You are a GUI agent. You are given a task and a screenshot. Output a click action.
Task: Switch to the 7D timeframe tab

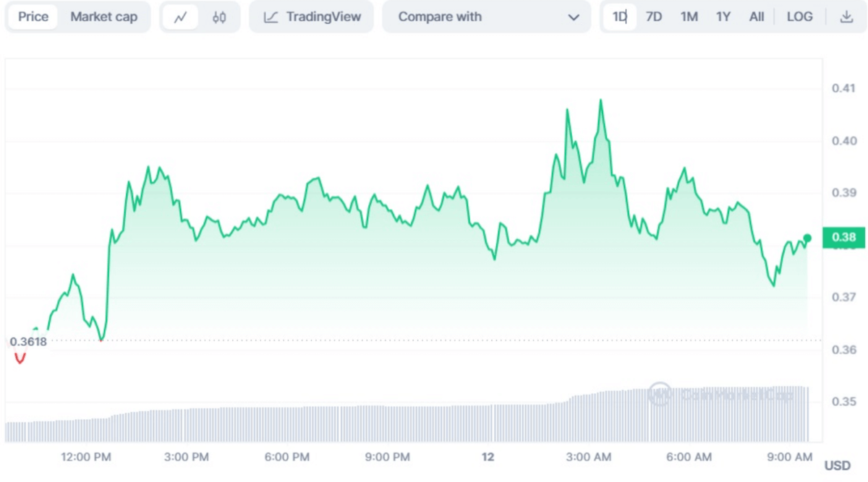pyautogui.click(x=653, y=16)
